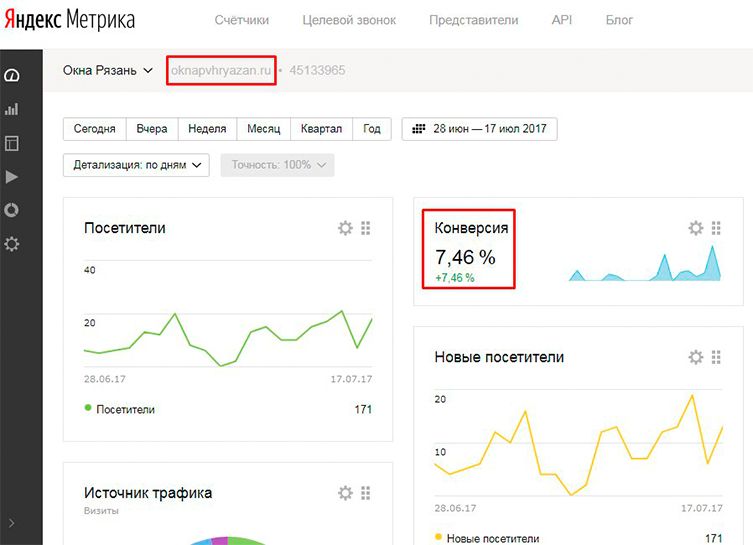Open the segments ring icon in sidebar
The width and height of the screenshot is (753, 545).
coord(12,210)
